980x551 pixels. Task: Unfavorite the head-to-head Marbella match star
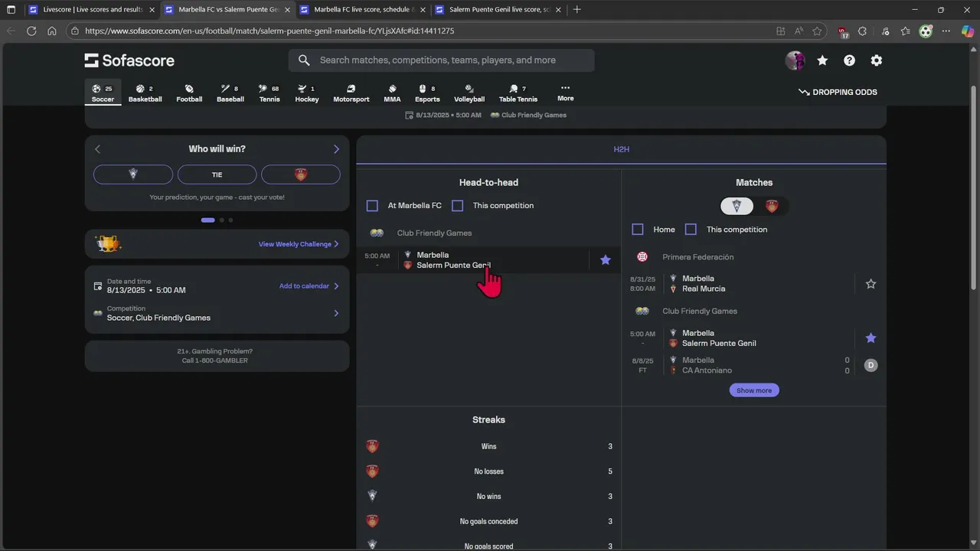tap(606, 260)
